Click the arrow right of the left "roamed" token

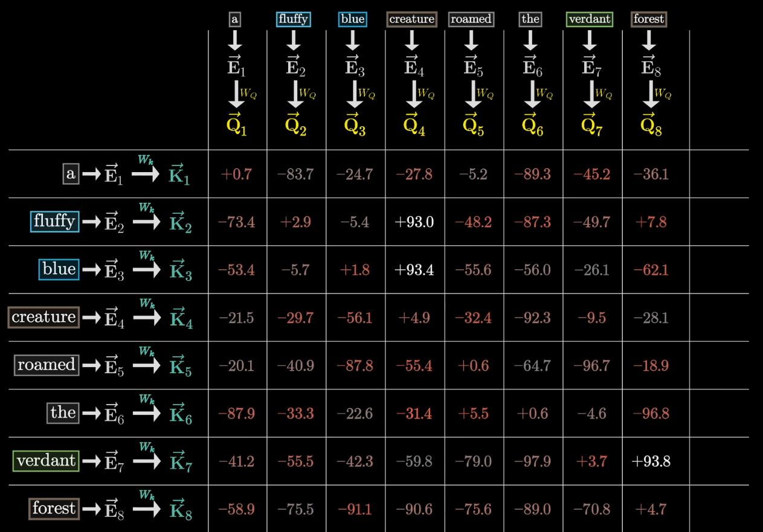(91, 366)
